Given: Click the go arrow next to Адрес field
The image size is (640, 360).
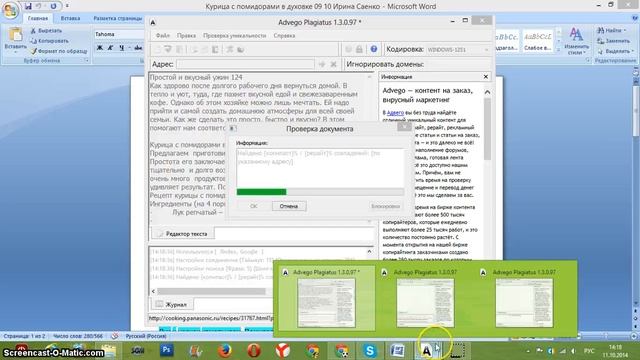Looking at the screenshot, I should pos(322,64).
